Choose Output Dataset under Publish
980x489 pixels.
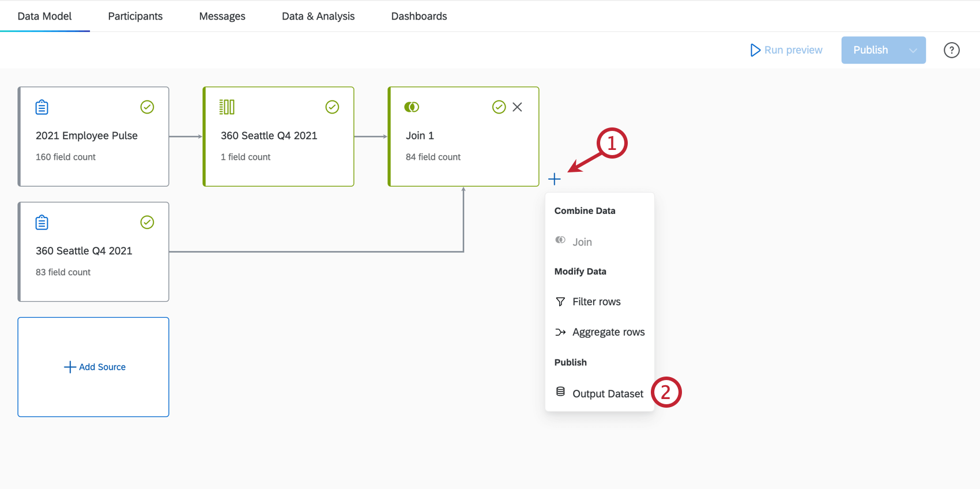pyautogui.click(x=600, y=393)
